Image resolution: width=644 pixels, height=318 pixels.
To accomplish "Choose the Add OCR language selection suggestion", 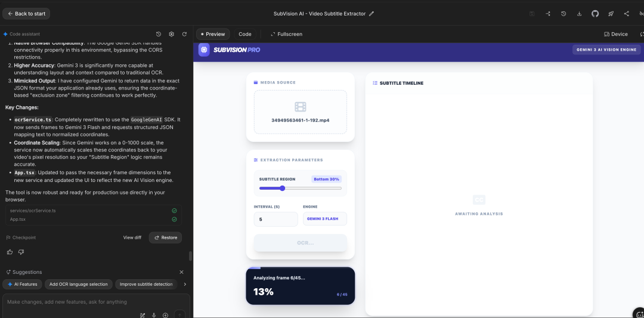I will point(78,284).
